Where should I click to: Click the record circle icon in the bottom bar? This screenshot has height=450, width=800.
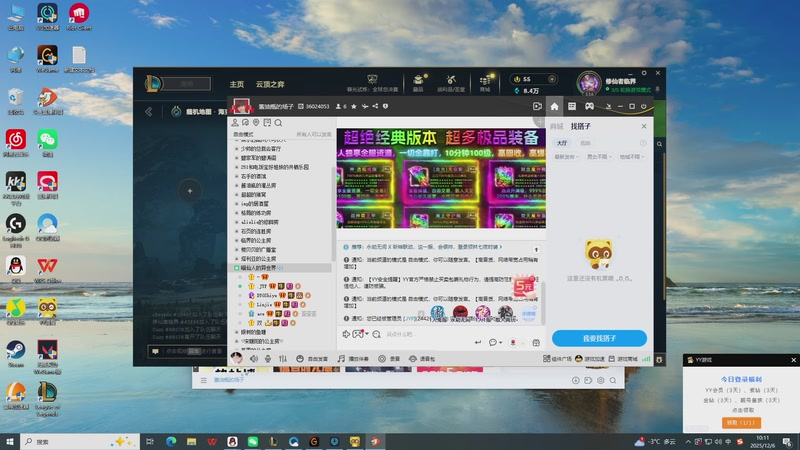(382, 359)
